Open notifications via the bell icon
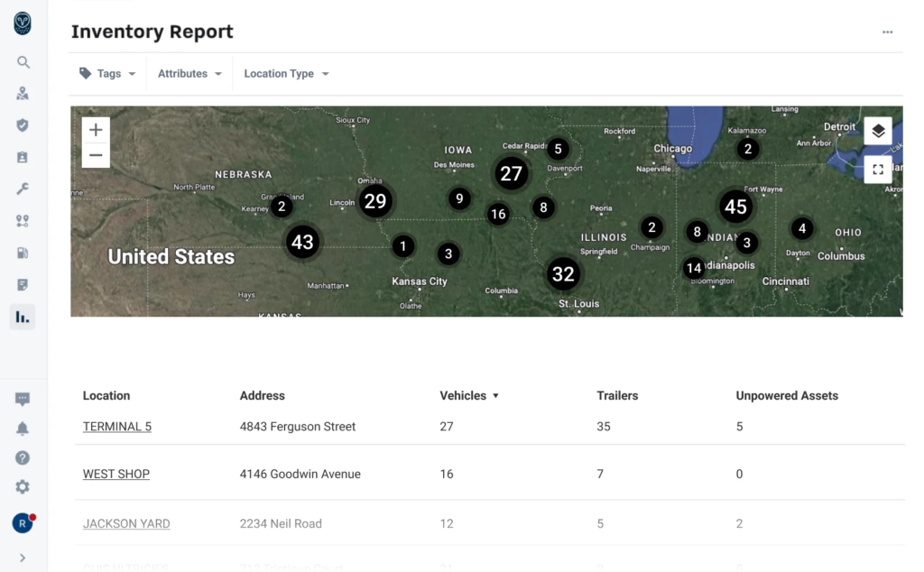 tap(23, 429)
